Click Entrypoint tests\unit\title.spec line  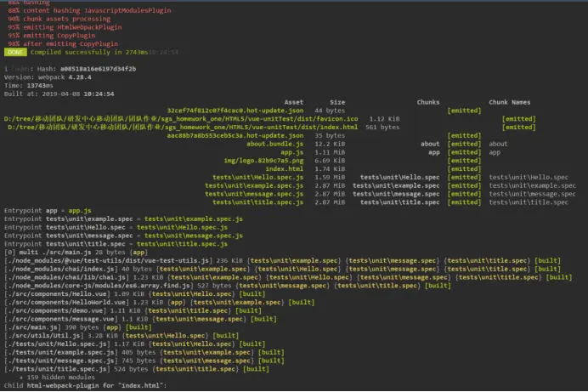[116, 244]
